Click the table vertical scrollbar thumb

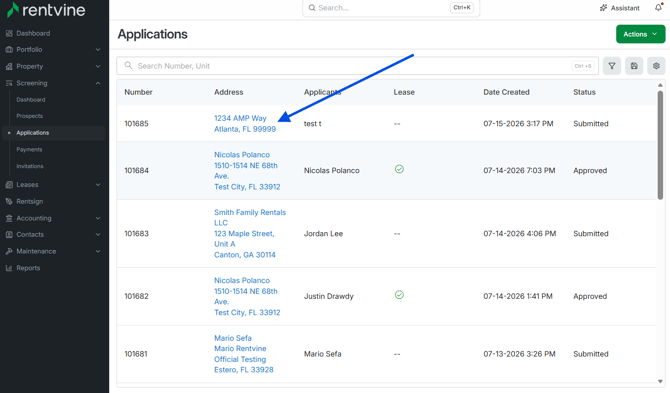[x=660, y=145]
